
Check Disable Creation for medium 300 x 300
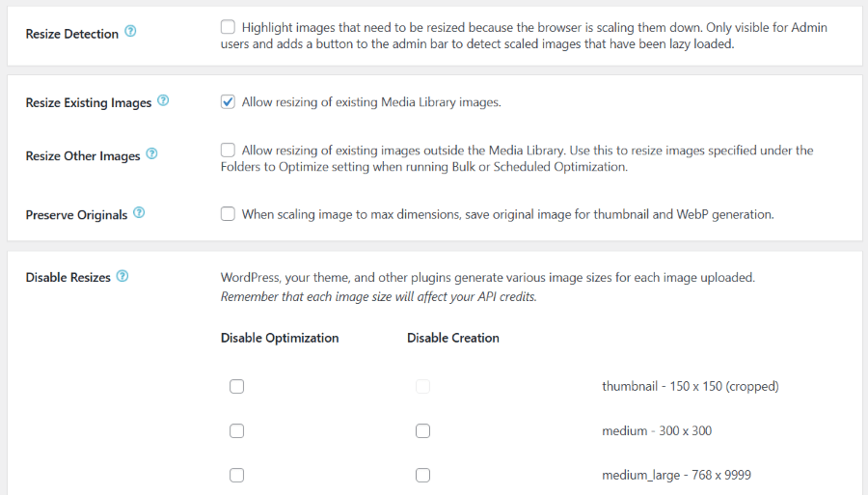(x=423, y=430)
